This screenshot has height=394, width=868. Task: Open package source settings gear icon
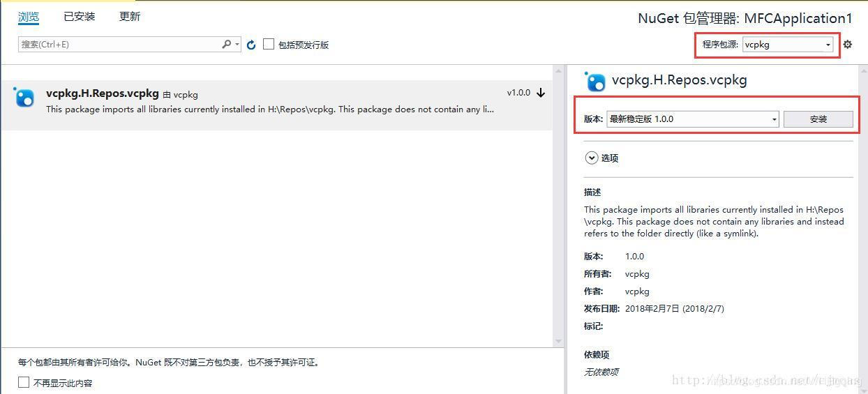[848, 45]
